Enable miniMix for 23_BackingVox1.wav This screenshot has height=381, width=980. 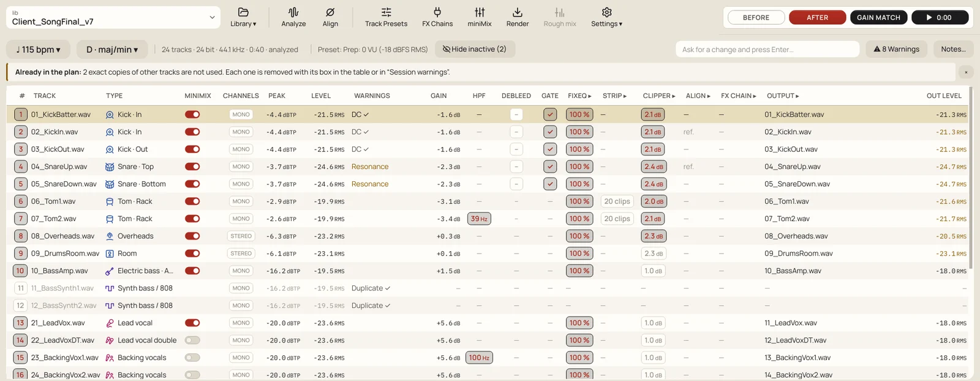(192, 358)
